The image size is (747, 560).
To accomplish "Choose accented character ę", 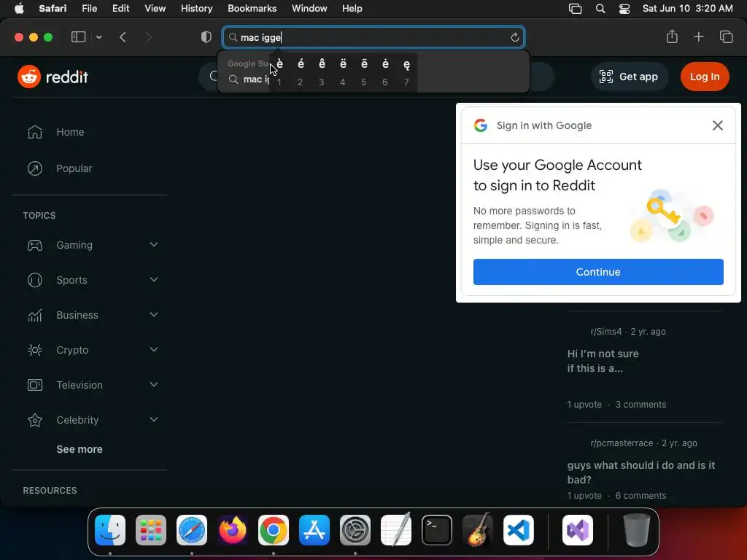I will (406, 72).
